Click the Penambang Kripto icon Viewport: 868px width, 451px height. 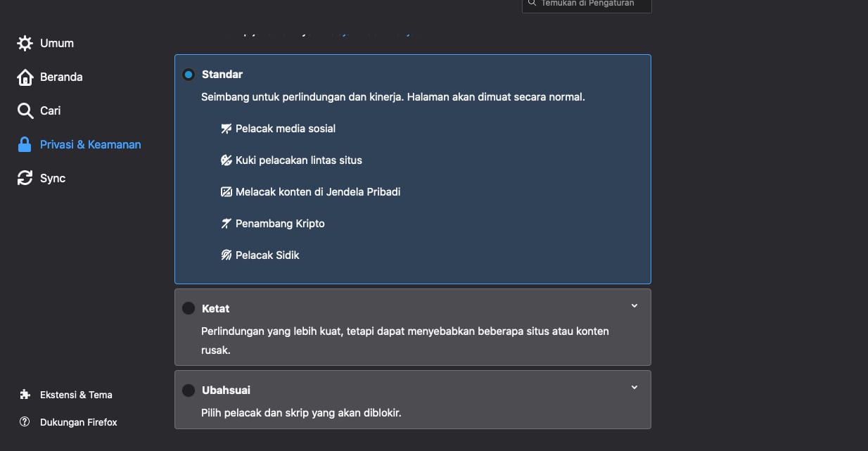(226, 224)
